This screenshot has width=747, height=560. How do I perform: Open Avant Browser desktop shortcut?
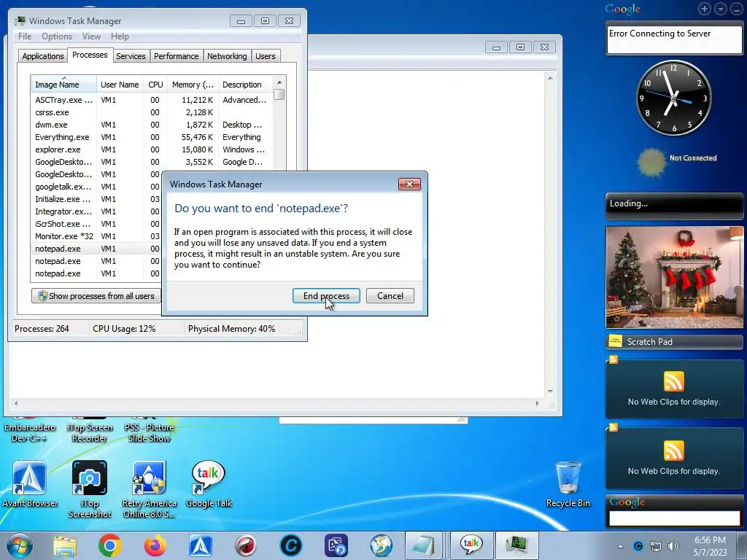point(29,484)
